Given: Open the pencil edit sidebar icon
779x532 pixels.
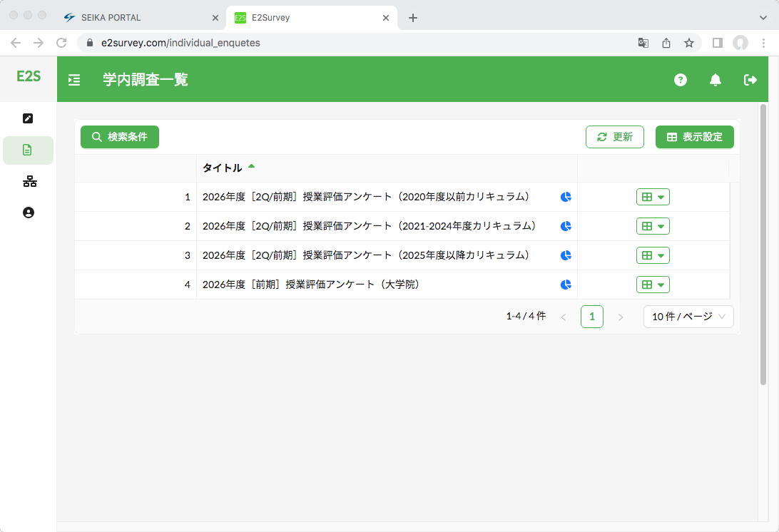Looking at the screenshot, I should 28,118.
